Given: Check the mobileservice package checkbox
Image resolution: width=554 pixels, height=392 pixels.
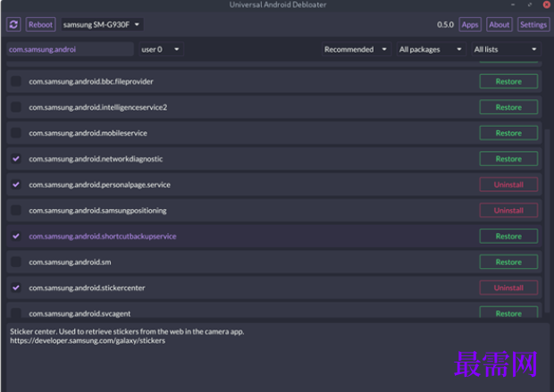Looking at the screenshot, I should pyautogui.click(x=16, y=133).
